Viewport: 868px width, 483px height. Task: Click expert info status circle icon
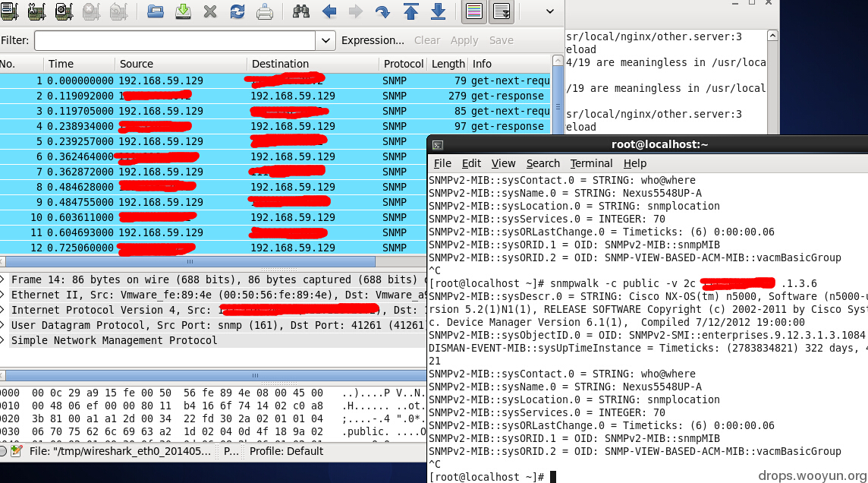pos(3,451)
